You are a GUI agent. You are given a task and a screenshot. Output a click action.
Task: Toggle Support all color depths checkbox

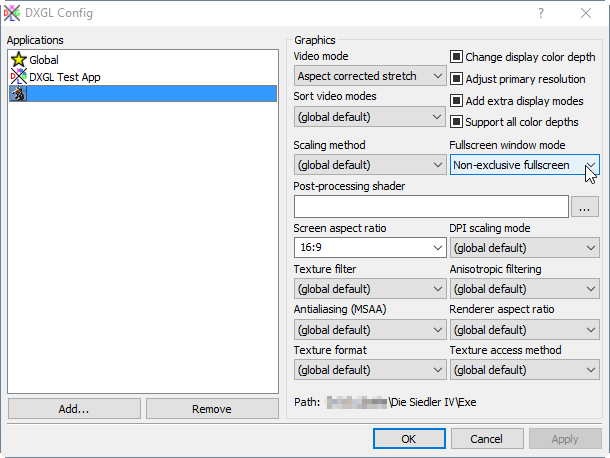[457, 122]
